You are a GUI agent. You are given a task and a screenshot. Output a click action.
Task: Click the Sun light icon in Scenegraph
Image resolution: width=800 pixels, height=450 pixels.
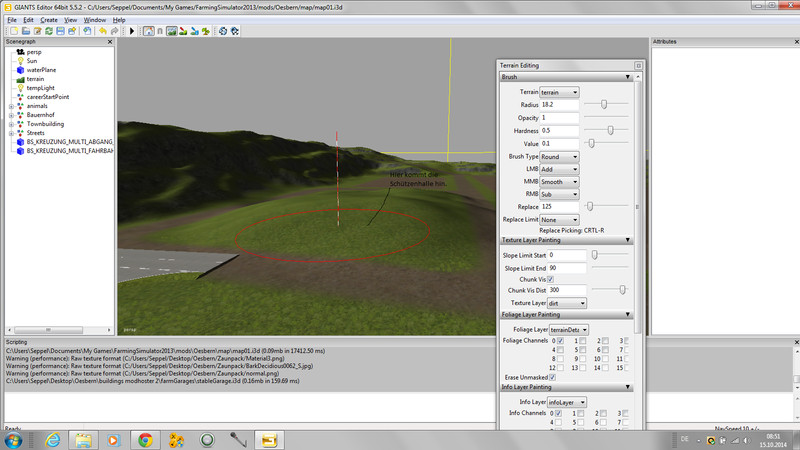tap(20, 61)
